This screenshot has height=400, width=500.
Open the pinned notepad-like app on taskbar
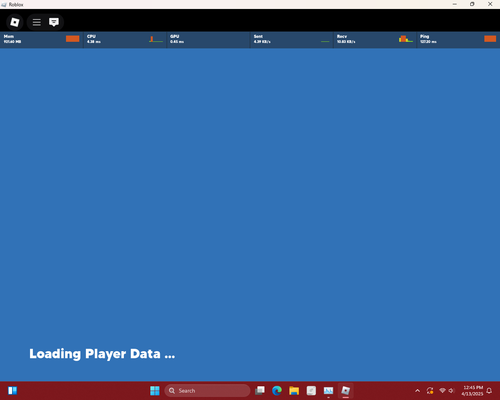tap(311, 390)
